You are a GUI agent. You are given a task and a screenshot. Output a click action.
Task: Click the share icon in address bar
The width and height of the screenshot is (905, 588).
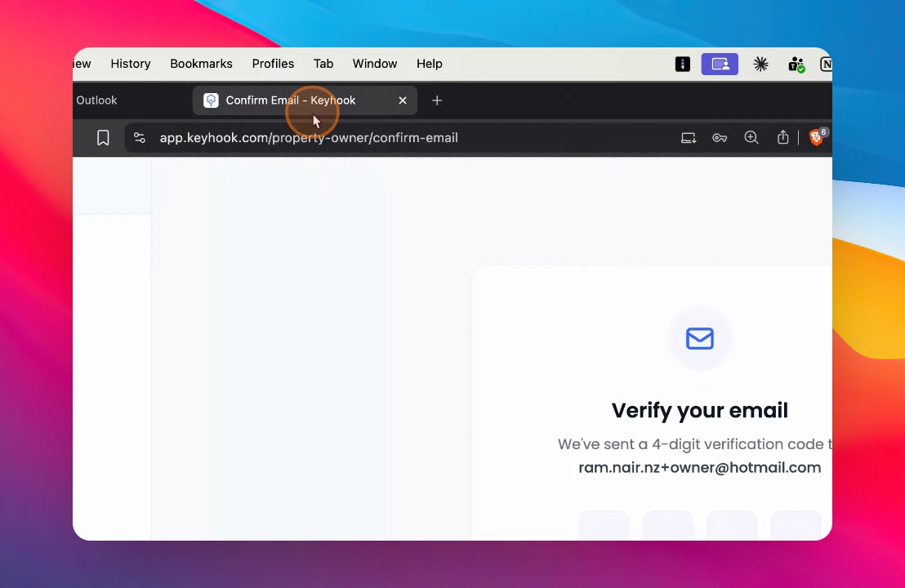(x=782, y=137)
